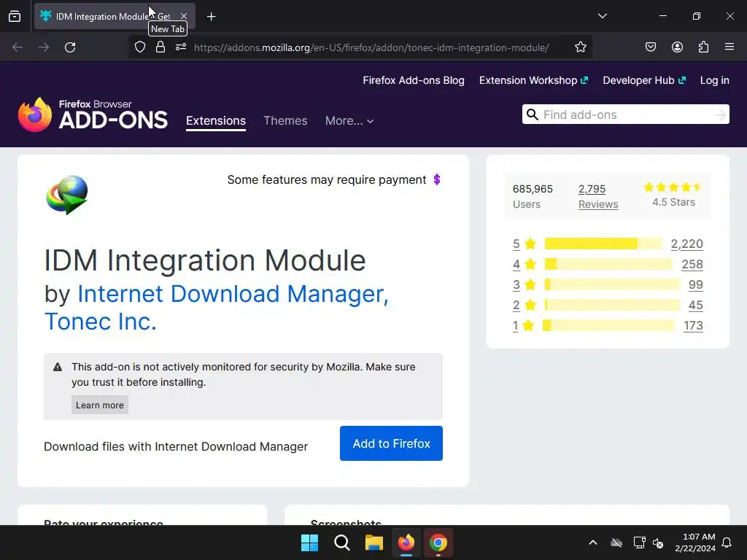Open Save to Pocket icon
Image resolution: width=747 pixels, height=560 pixels.
point(650,47)
